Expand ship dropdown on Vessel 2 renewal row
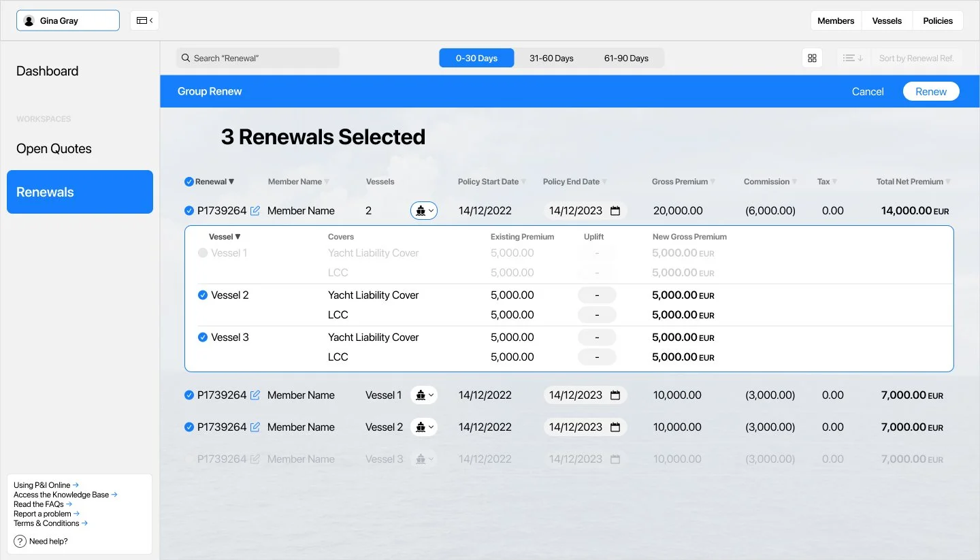The image size is (980, 560). pyautogui.click(x=424, y=427)
